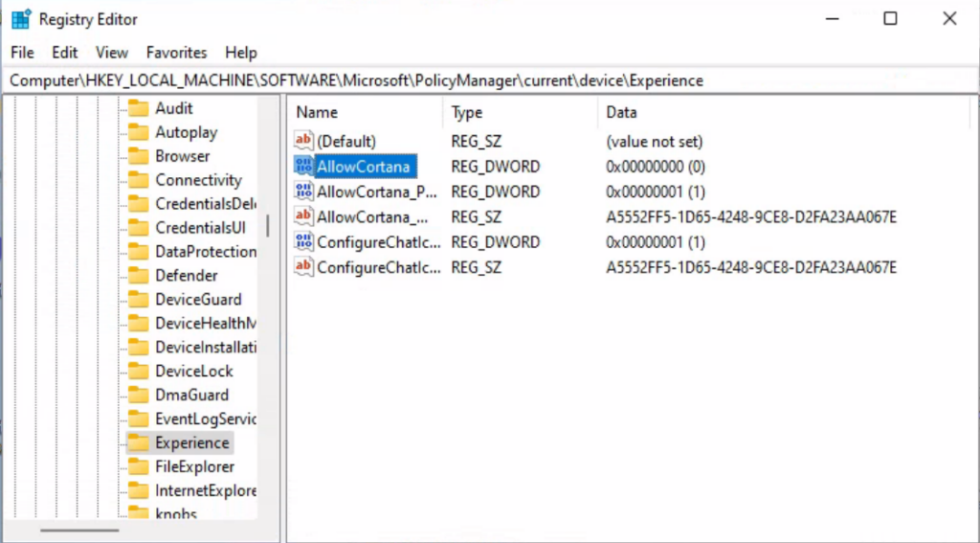The height and width of the screenshot is (543, 980).
Task: Open the Help menu
Action: (x=240, y=53)
